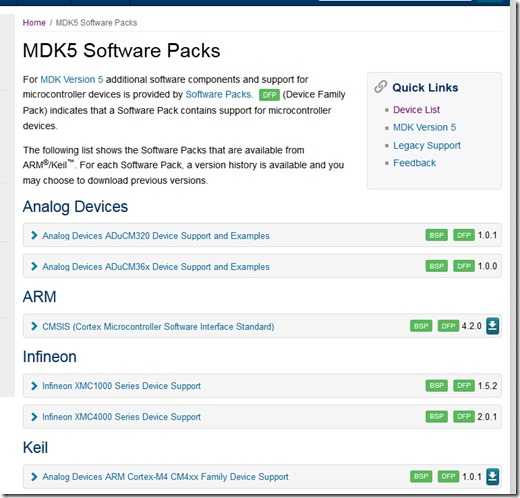Image resolution: width=520 pixels, height=498 pixels.
Task: Click the MDK5 Software Packs page title
Action: pos(121,51)
